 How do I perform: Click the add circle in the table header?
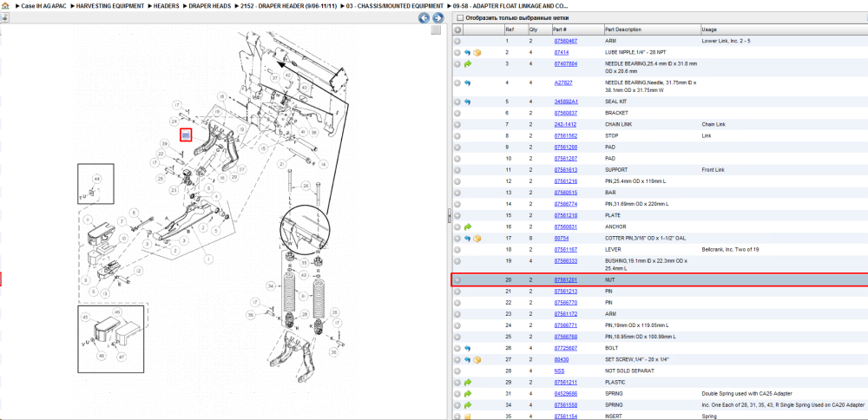[x=457, y=30]
